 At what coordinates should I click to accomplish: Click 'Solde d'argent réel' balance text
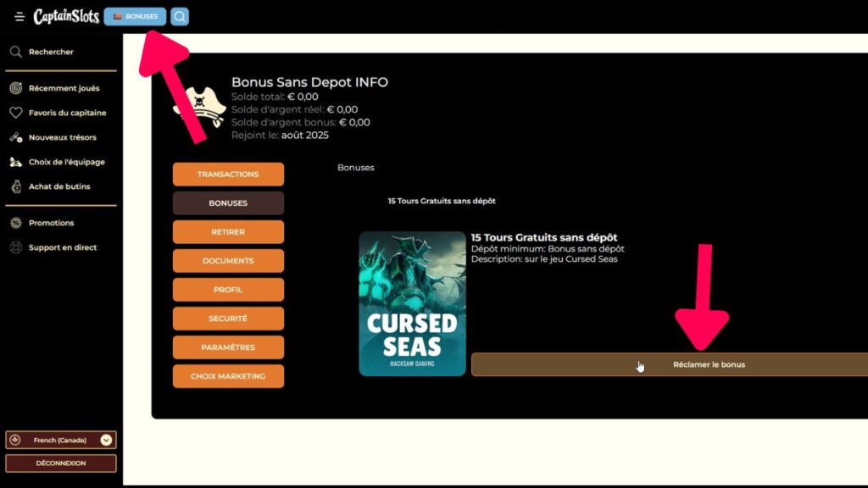click(x=294, y=109)
